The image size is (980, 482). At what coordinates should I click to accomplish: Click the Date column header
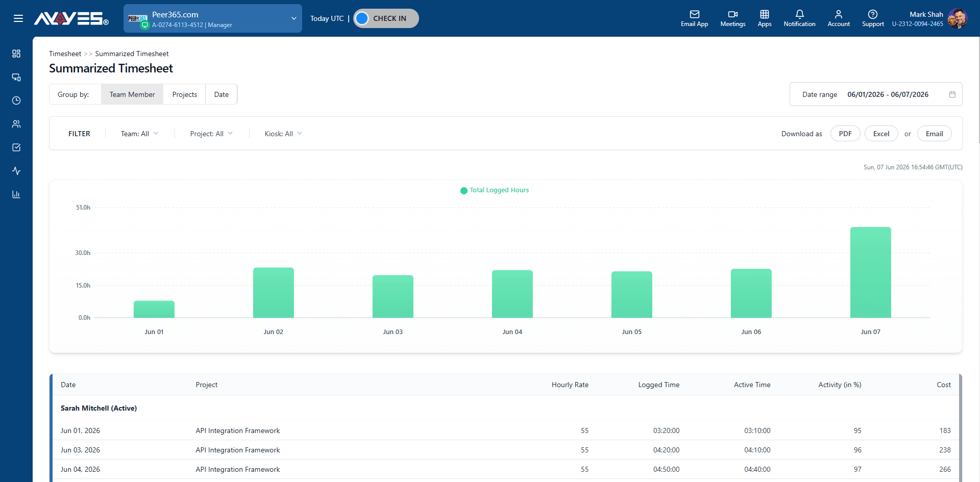68,385
